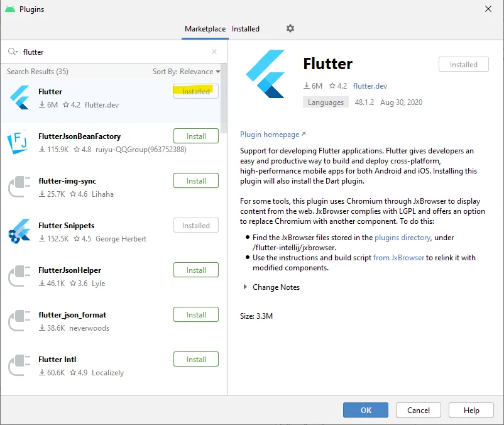This screenshot has height=425, width=504.
Task: Click the search magnifier icon
Action: [x=13, y=52]
